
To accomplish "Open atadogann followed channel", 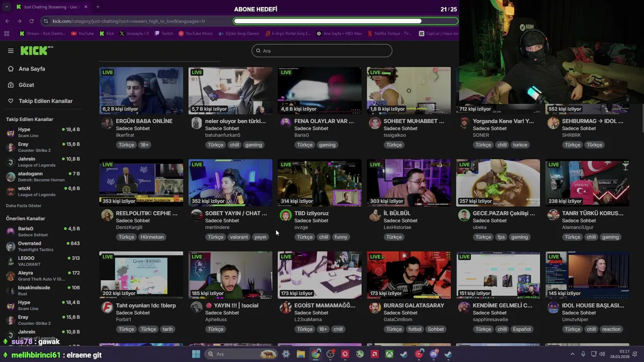I will [42, 176].
